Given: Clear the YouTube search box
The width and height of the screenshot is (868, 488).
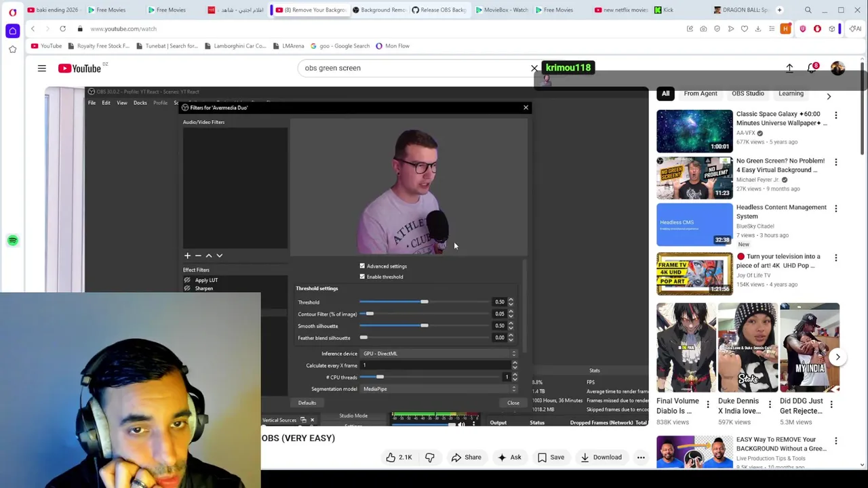Looking at the screenshot, I should [534, 68].
